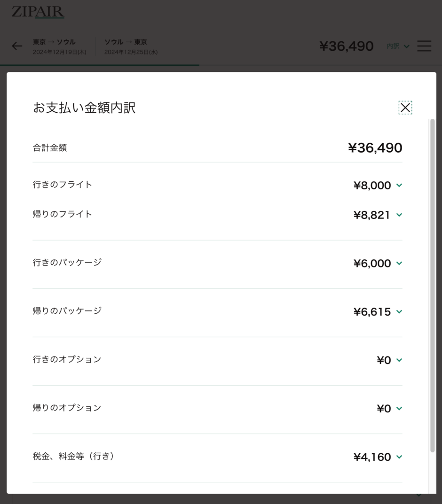Select the ソウル → 東京 return segment
This screenshot has height=504, width=442.
click(x=131, y=47)
